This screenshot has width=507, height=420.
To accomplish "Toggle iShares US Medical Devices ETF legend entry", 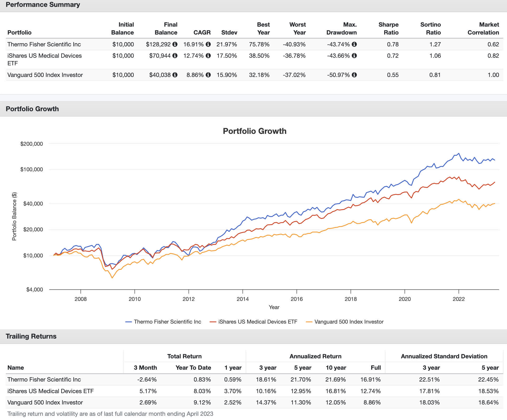I will pyautogui.click(x=257, y=322).
